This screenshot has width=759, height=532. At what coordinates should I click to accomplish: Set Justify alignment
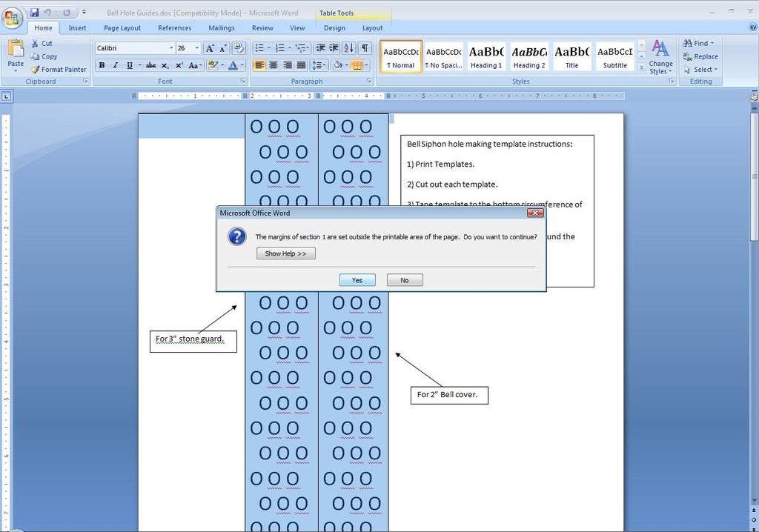301,65
